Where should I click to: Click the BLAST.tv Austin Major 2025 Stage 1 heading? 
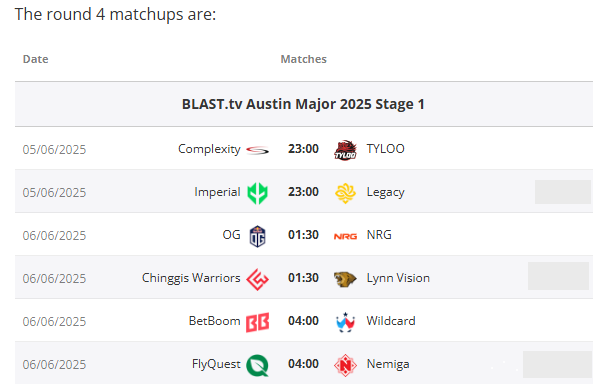click(303, 104)
